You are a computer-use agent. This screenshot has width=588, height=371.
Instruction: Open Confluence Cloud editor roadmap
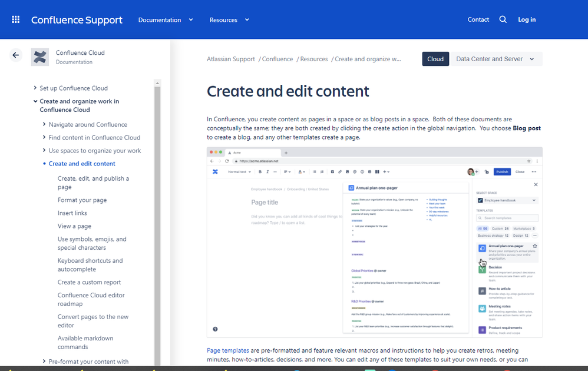pyautogui.click(x=91, y=299)
